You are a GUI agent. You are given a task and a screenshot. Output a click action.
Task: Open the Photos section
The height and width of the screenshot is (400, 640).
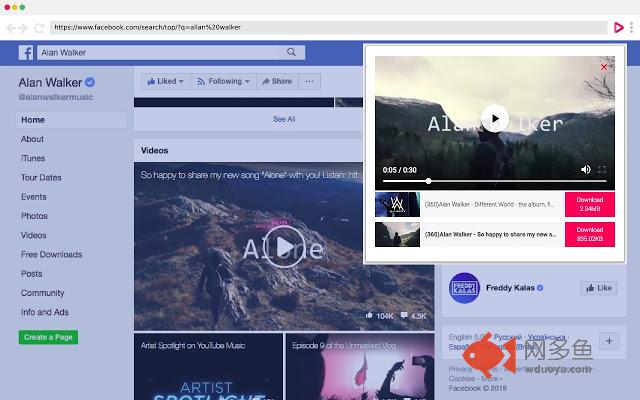[x=34, y=216]
